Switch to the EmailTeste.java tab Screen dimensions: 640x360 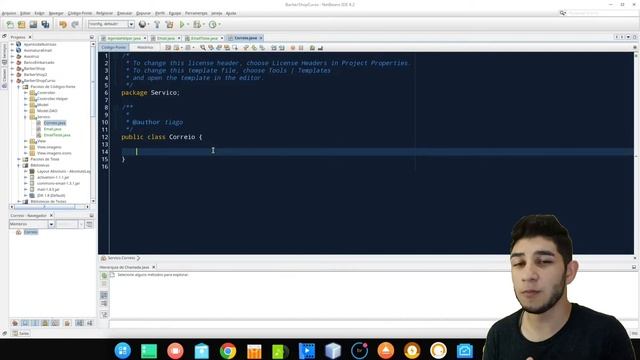[x=204, y=38]
